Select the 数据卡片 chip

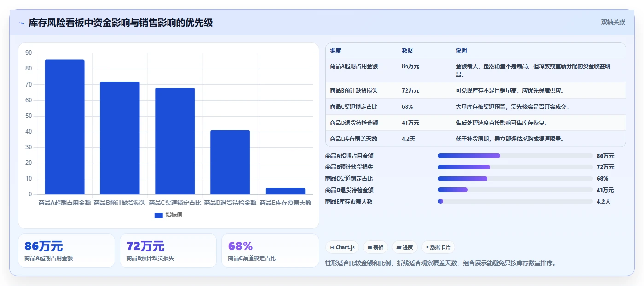(438, 247)
